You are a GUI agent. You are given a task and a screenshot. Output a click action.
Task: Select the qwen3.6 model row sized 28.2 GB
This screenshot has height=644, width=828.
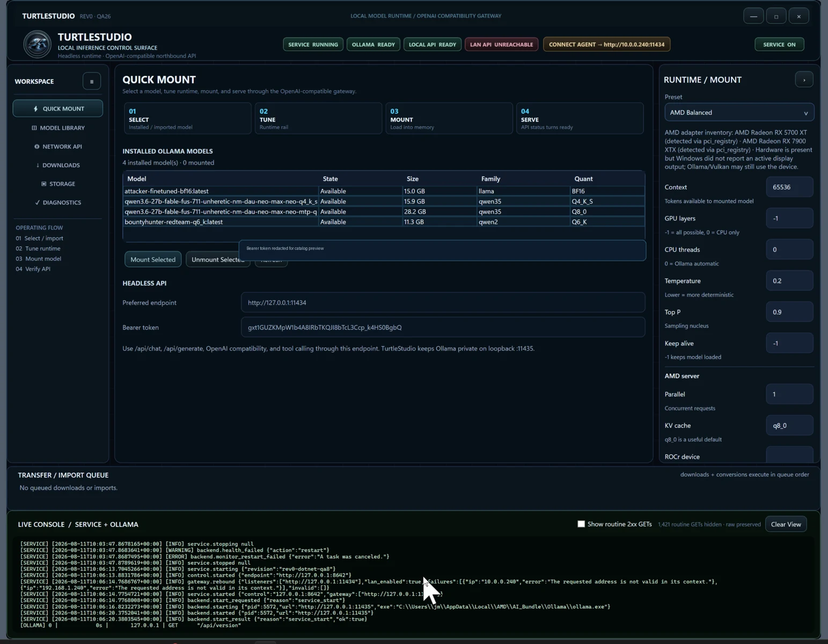[384, 211]
